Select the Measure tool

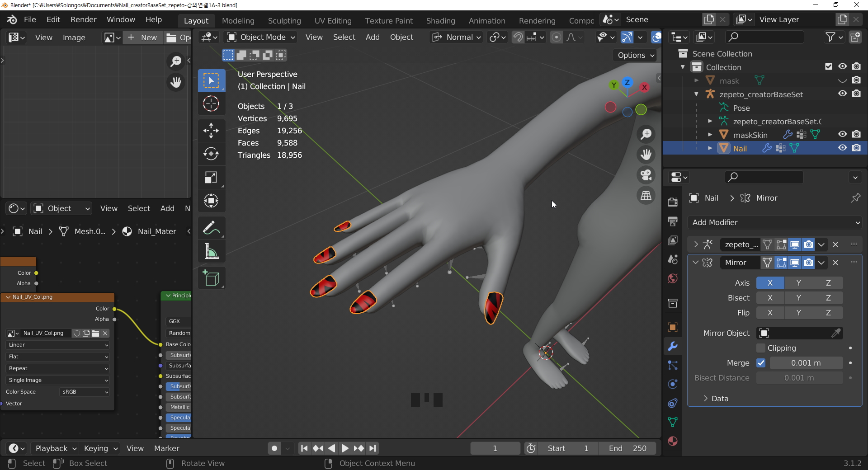click(x=211, y=251)
